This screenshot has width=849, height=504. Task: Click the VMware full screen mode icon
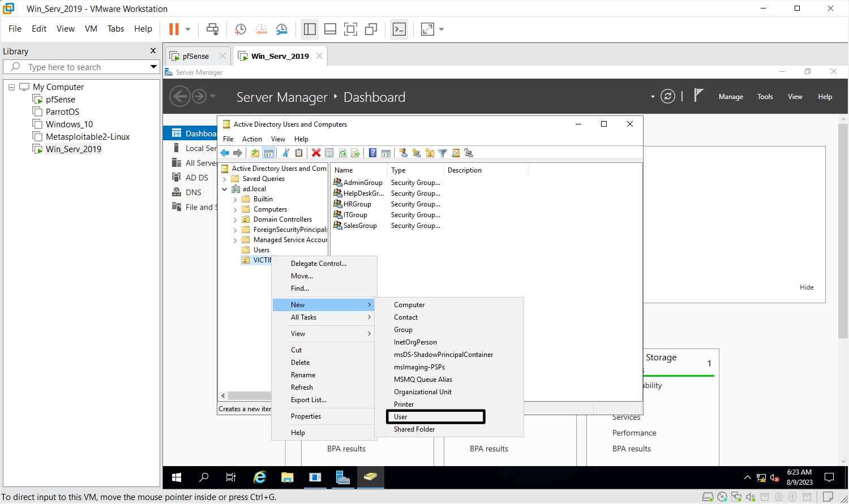pos(351,29)
